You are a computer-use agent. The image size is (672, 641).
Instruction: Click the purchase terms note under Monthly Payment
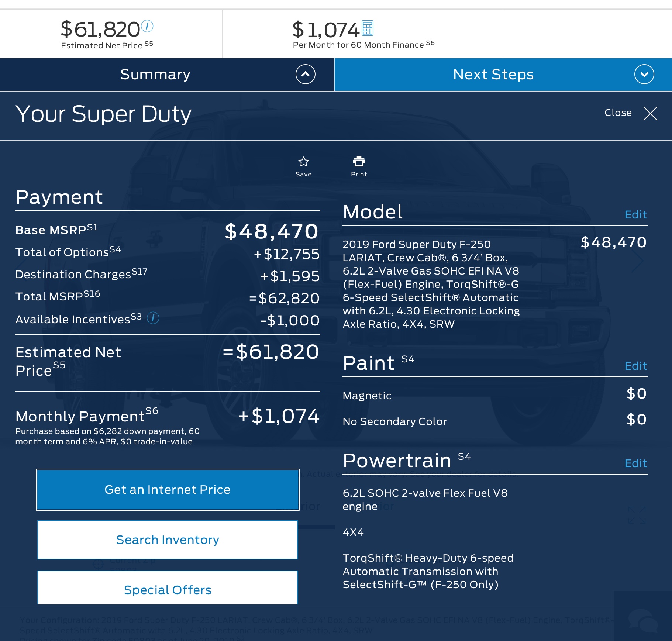(107, 436)
